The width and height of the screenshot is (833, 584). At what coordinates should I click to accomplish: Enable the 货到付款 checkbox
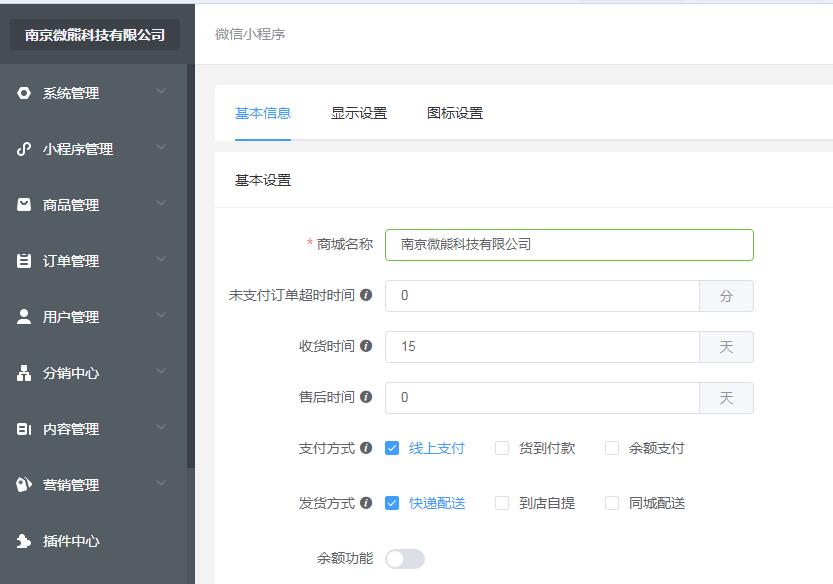(x=502, y=448)
